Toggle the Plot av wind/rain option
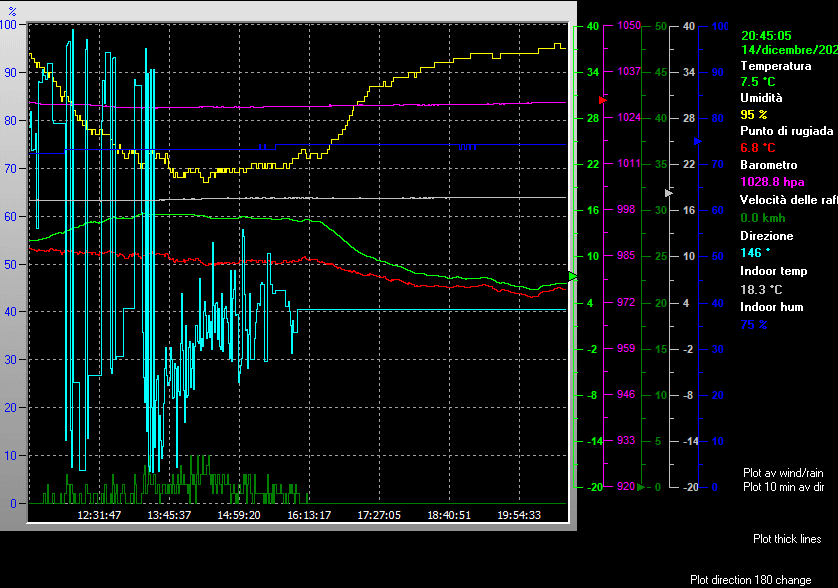838x588 pixels. (782, 472)
